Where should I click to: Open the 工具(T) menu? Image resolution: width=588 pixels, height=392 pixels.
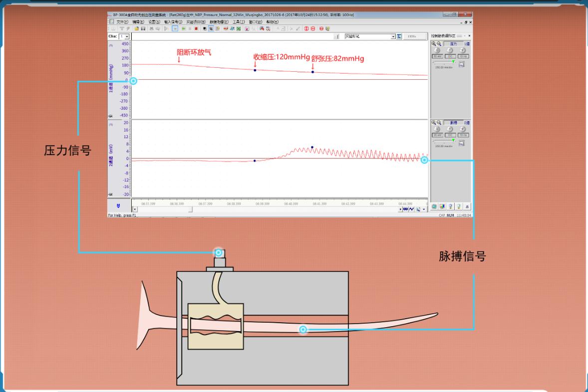(x=239, y=22)
